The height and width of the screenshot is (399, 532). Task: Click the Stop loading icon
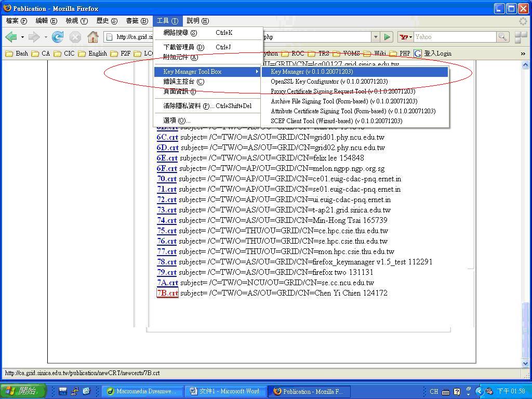point(75,37)
